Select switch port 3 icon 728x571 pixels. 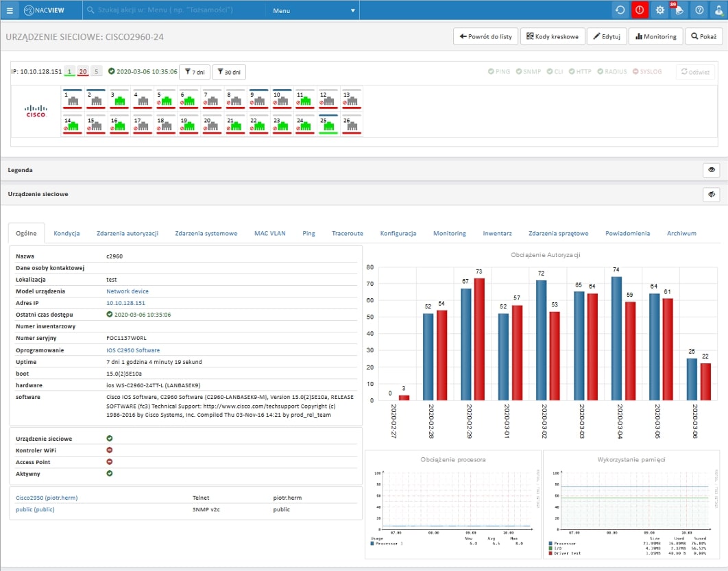pyautogui.click(x=120, y=100)
